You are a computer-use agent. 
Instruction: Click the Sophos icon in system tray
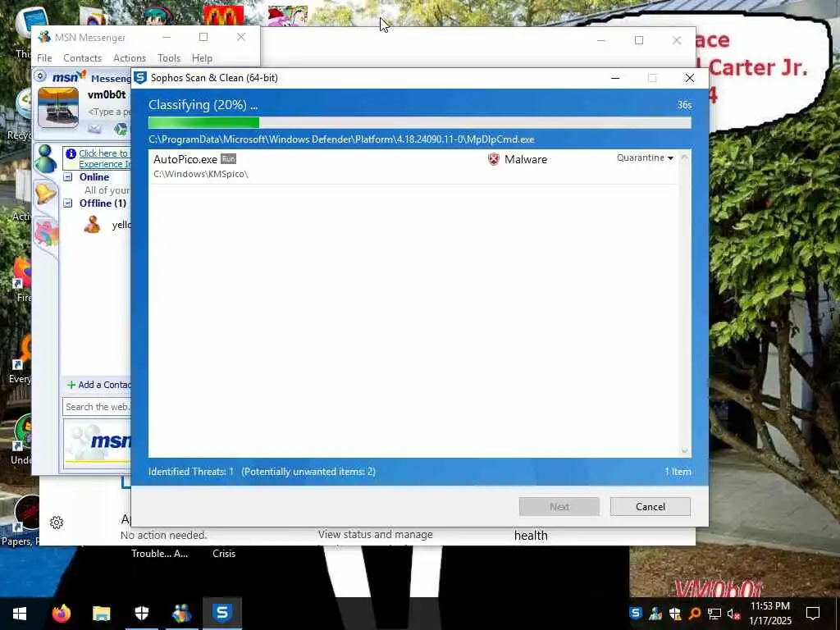click(x=636, y=613)
